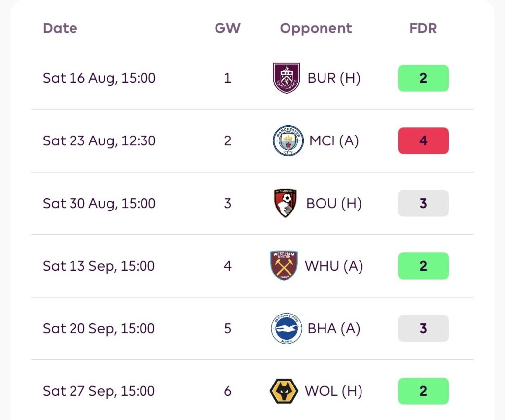
Task: Click the Manchester City club crest
Action: click(x=288, y=140)
